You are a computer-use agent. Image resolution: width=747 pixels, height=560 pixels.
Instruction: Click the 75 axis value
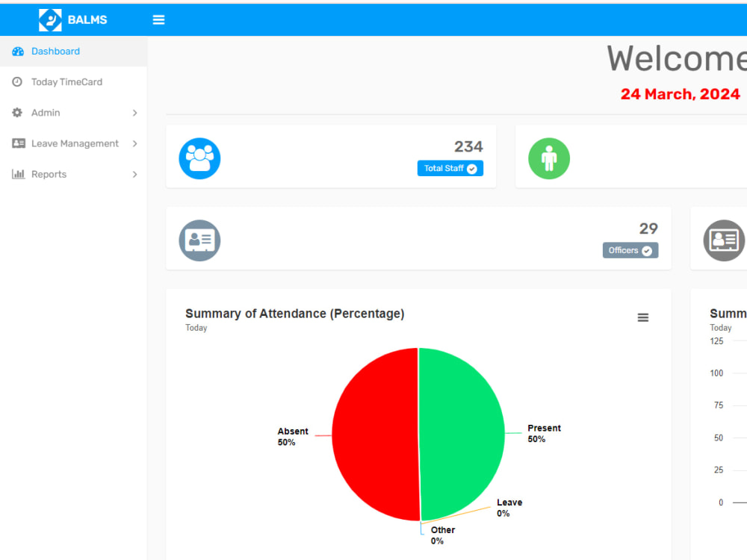click(x=719, y=405)
